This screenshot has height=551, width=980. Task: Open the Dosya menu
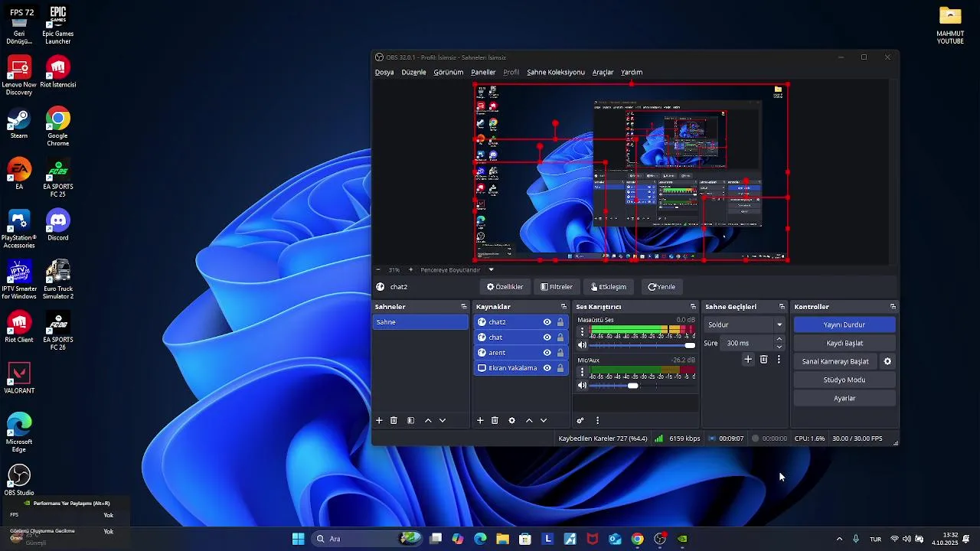[384, 72]
